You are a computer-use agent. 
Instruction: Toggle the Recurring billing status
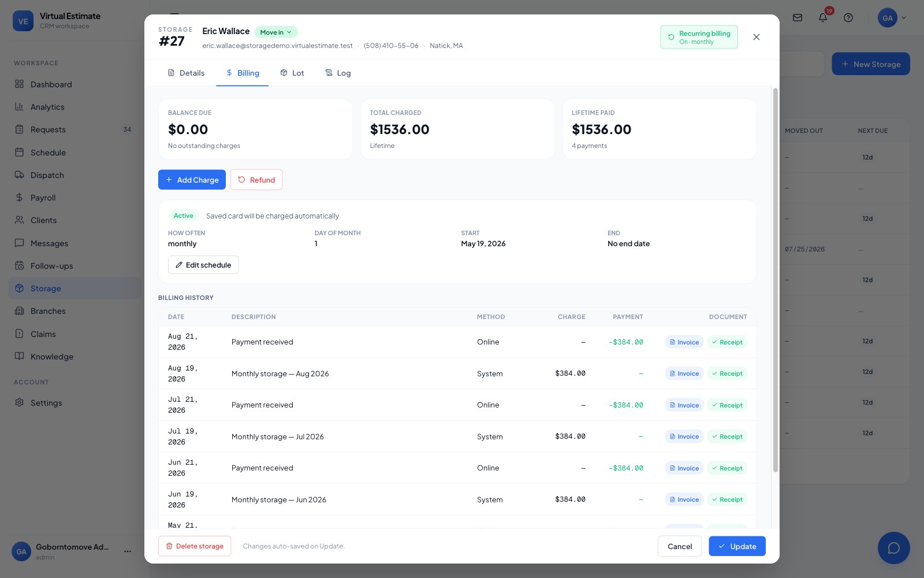699,37
